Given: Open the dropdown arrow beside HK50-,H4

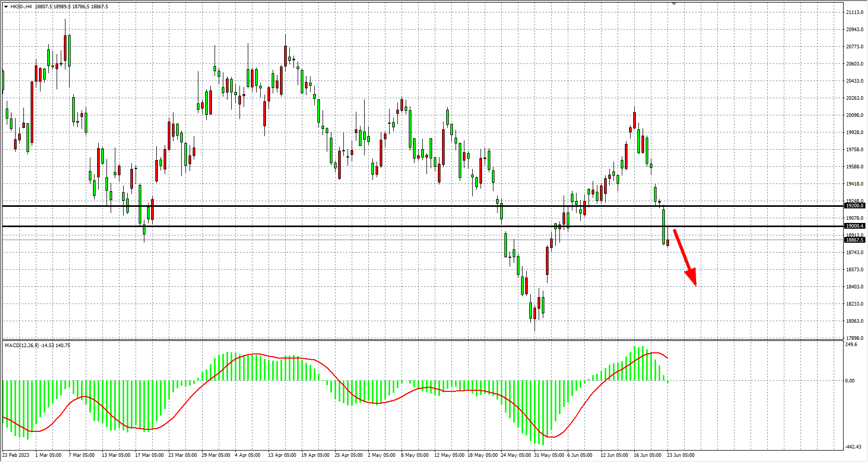Looking at the screenshot, I should 6,7.
